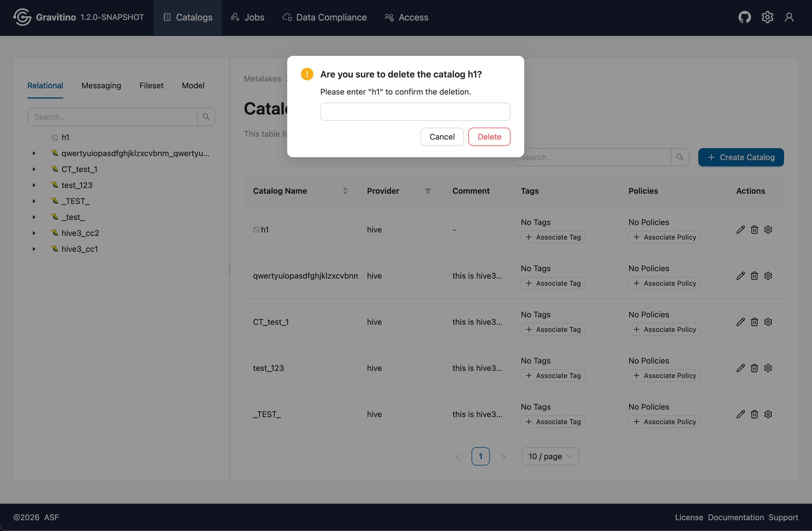Expand the CT_test_1 tree node
Image resolution: width=812 pixels, height=531 pixels.
tap(34, 169)
